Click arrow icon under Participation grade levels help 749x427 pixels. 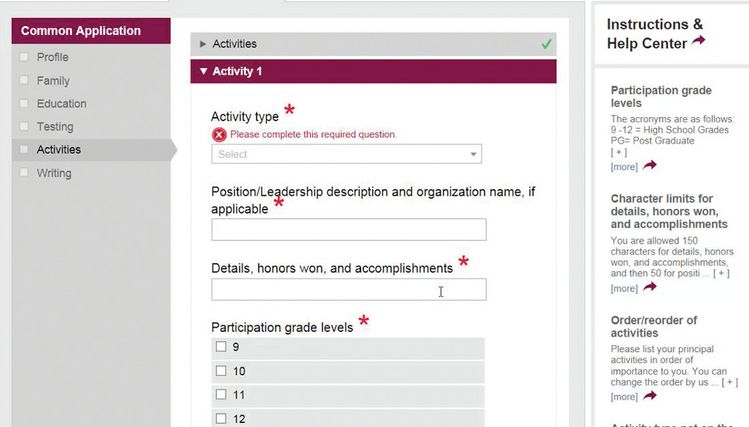(650, 165)
